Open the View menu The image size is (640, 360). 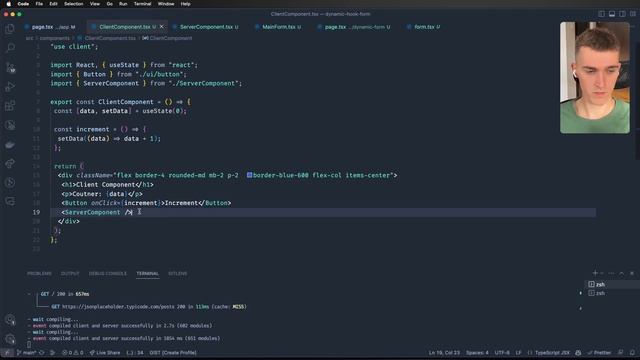95,4
